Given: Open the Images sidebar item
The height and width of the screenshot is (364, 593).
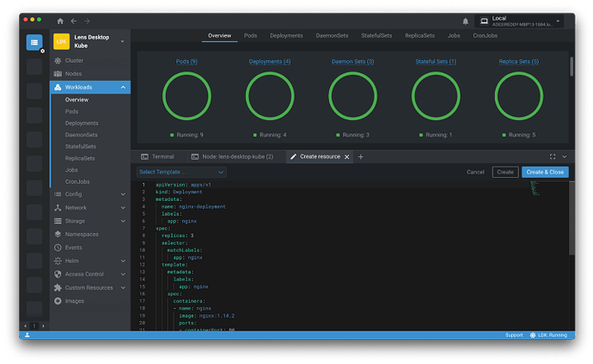Looking at the screenshot, I should pos(75,300).
